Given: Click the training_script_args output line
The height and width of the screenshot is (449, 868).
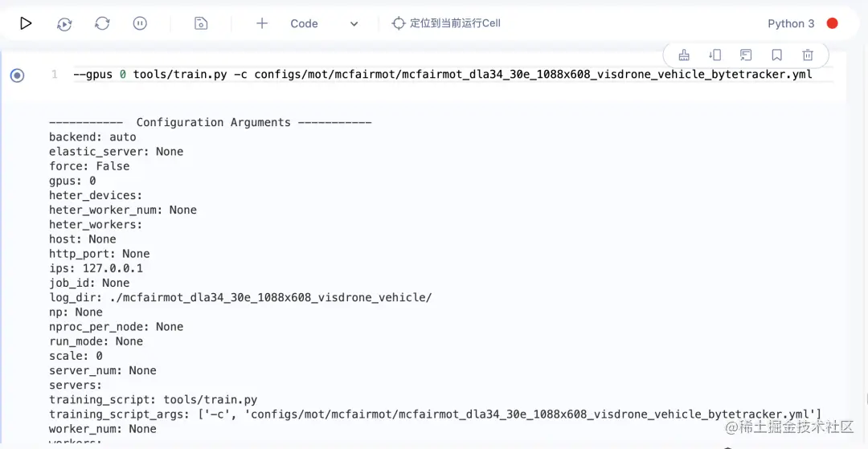Looking at the screenshot, I should 435,414.
